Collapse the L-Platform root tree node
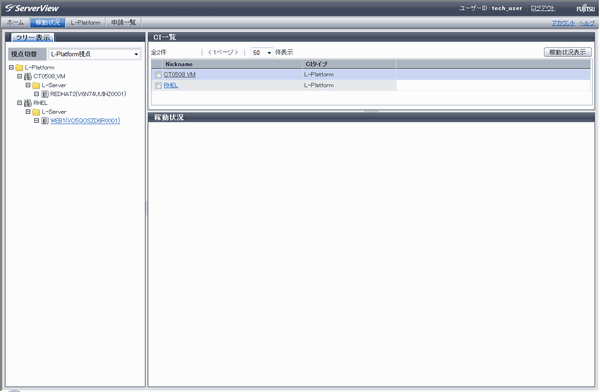The width and height of the screenshot is (600, 392). click(x=11, y=67)
